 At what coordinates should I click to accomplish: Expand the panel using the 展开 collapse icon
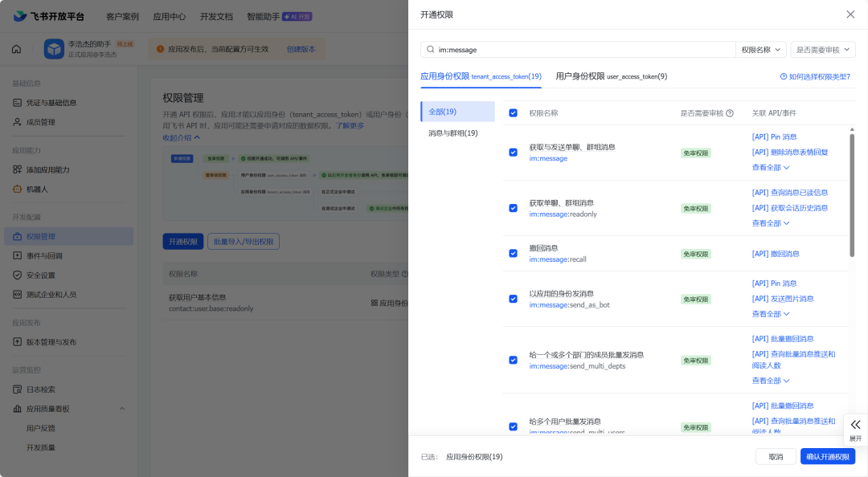click(x=855, y=426)
